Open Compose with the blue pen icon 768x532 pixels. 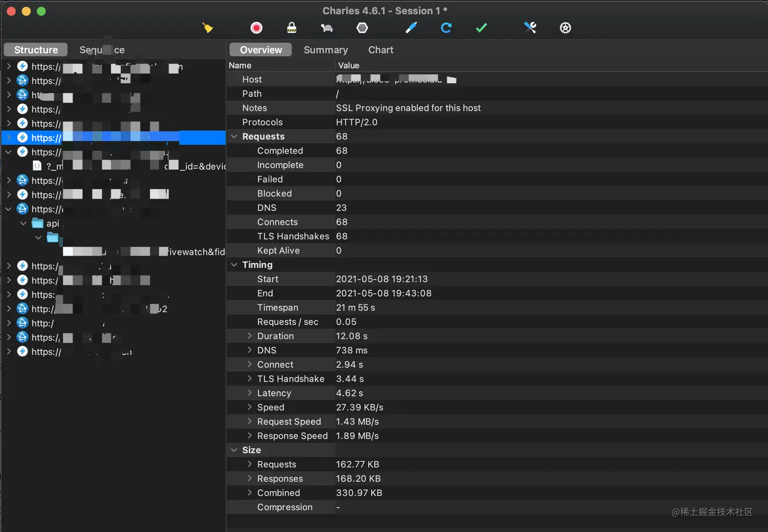click(x=411, y=27)
